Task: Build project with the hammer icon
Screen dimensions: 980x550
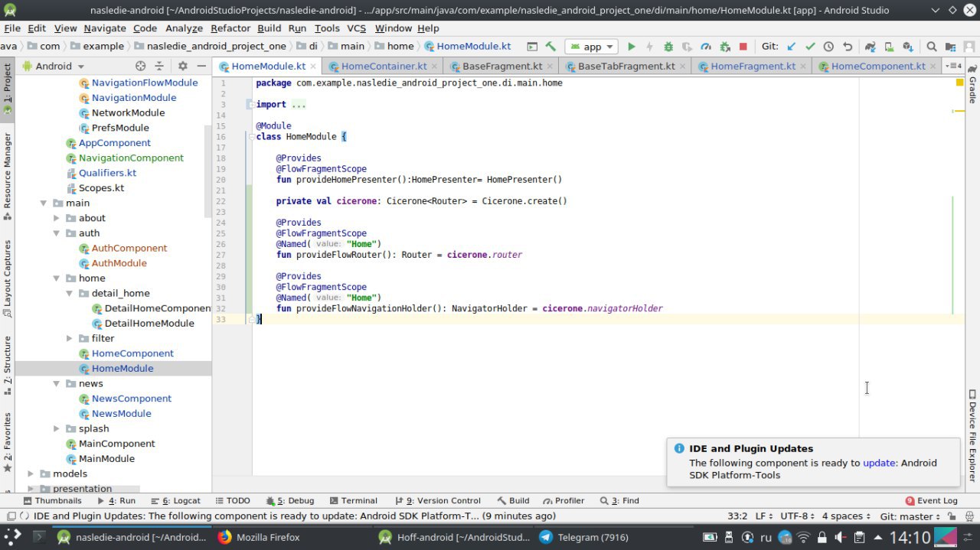Action: pos(550,47)
